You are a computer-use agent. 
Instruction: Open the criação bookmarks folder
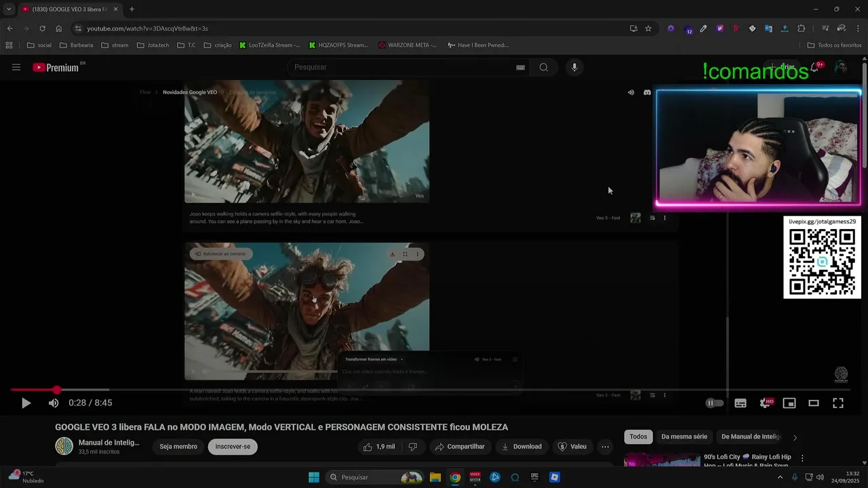click(217, 45)
